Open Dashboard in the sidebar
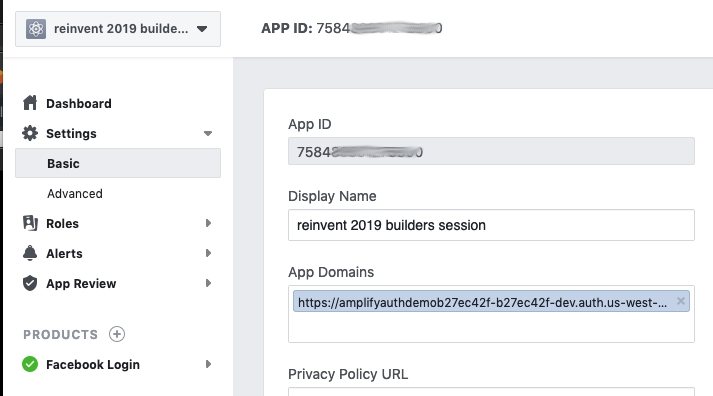 [x=79, y=104]
